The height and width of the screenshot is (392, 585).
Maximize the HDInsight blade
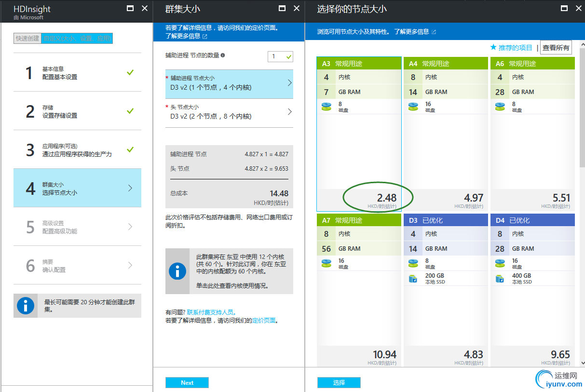click(130, 8)
